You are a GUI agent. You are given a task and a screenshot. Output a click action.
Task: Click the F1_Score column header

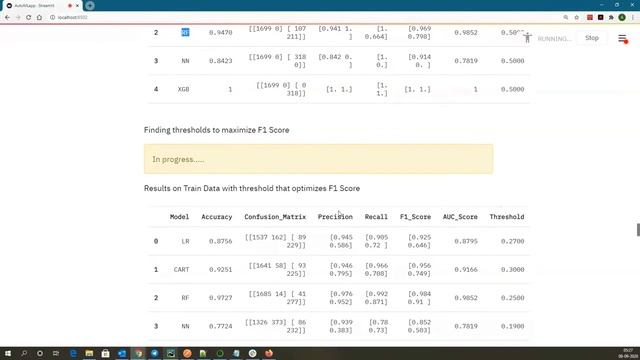click(x=415, y=217)
